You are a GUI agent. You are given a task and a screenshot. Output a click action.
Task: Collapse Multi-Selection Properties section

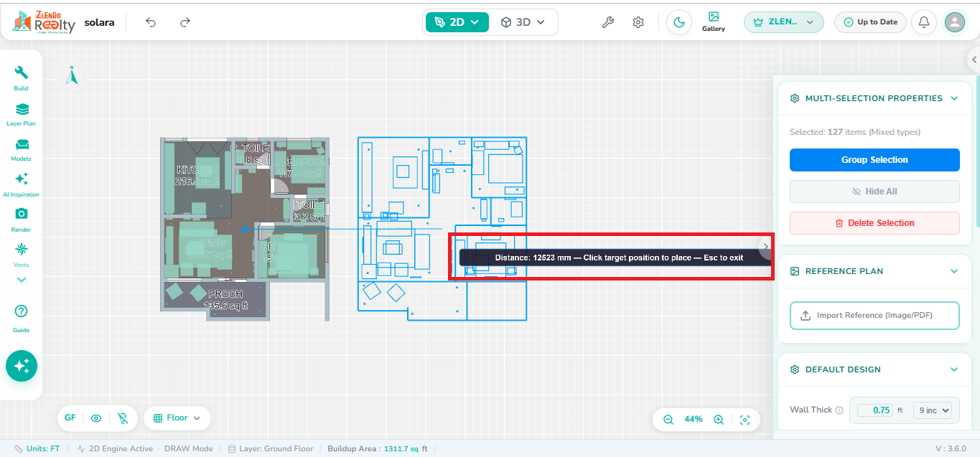click(954, 98)
